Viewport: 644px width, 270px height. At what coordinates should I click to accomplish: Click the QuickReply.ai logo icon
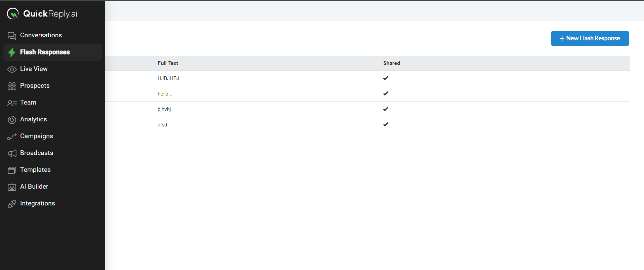[x=13, y=14]
